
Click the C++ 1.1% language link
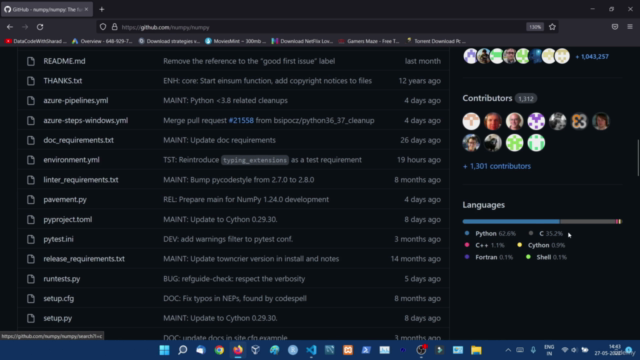point(484,245)
